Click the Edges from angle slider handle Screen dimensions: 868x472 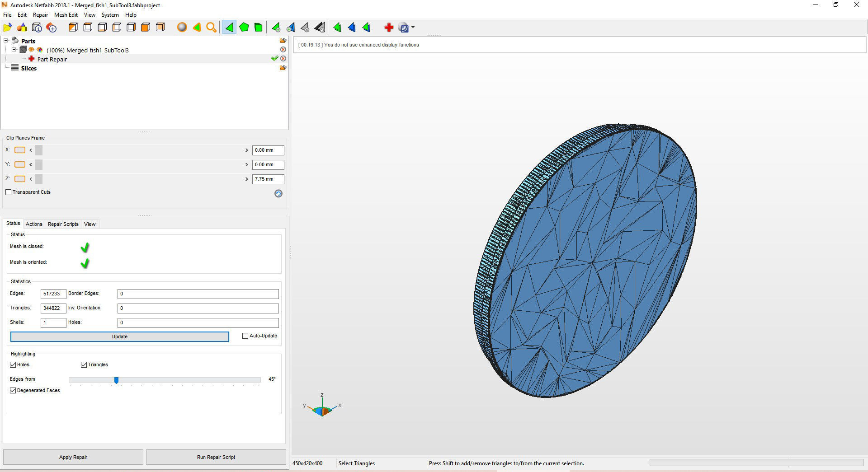click(116, 380)
